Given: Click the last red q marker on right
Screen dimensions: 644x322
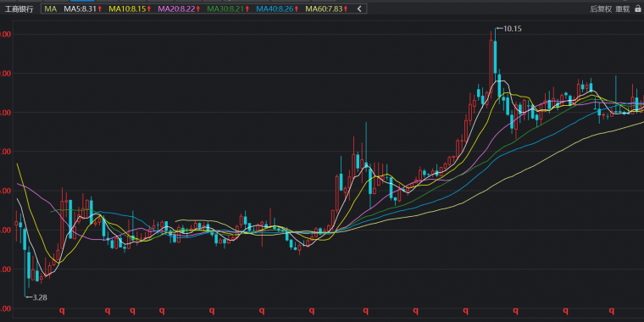Looking at the screenshot, I should coord(612,311).
